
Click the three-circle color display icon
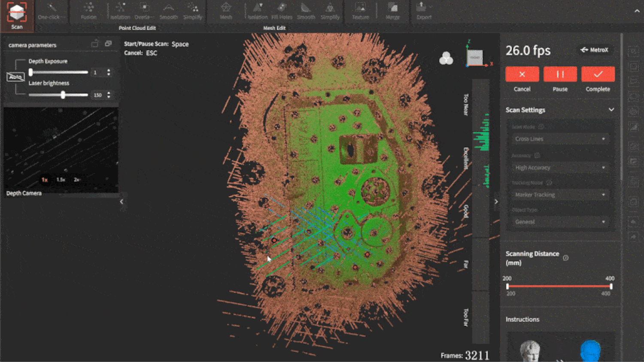click(x=446, y=58)
